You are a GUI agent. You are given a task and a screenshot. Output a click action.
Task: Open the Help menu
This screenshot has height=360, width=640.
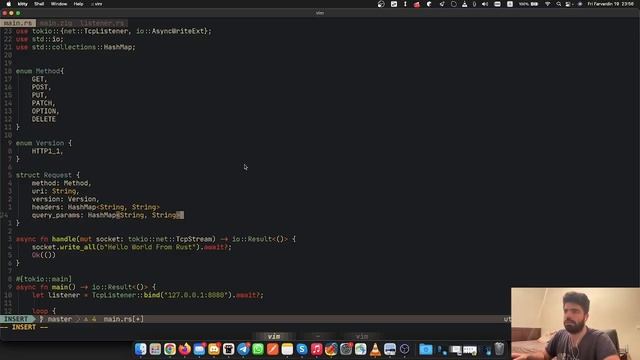pyautogui.click(x=78, y=4)
